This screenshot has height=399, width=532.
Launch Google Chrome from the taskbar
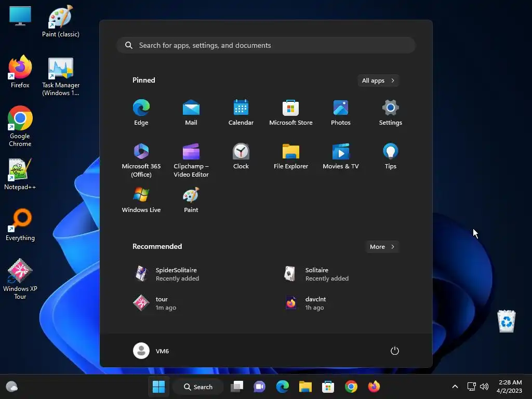point(351,387)
